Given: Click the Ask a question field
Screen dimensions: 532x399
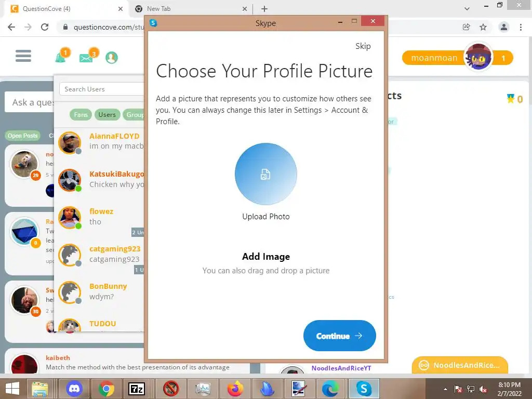Looking at the screenshot, I should pyautogui.click(x=30, y=102).
